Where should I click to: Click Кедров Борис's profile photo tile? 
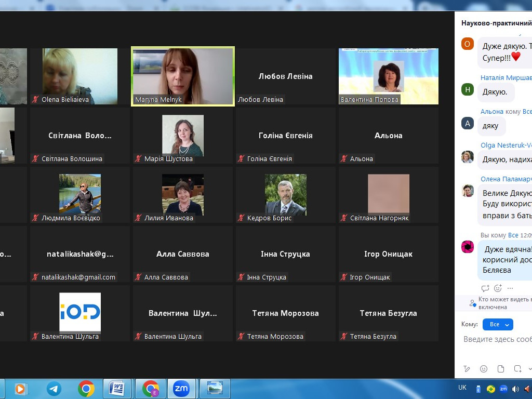click(285, 194)
